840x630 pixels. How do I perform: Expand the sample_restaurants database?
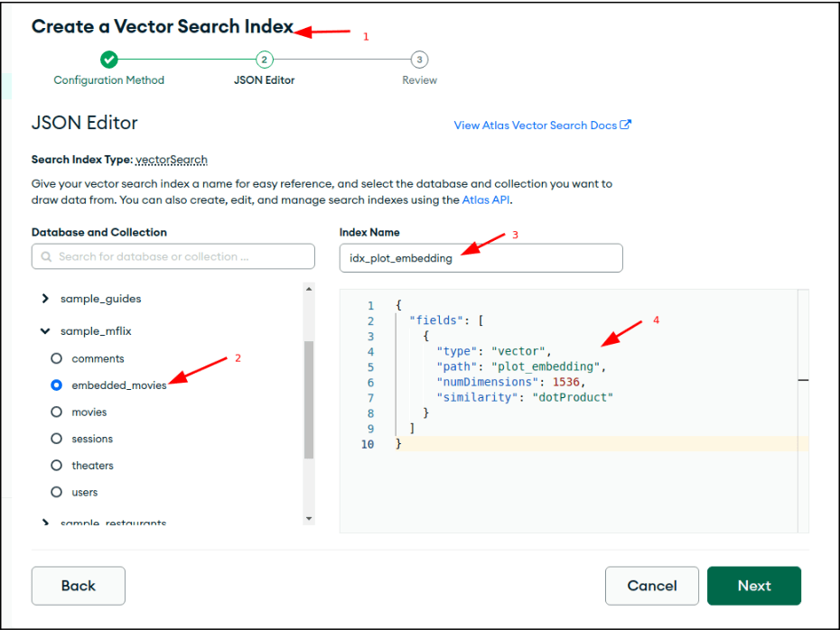(45, 523)
